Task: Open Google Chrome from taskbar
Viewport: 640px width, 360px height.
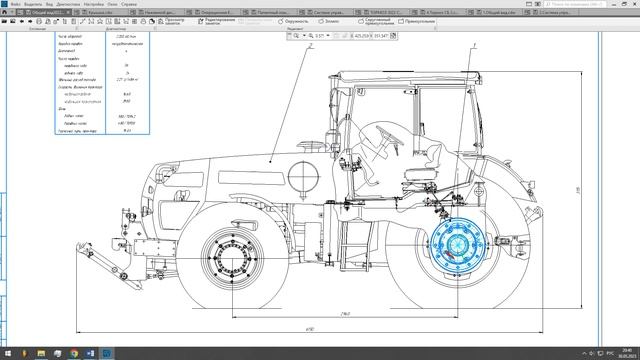Action: (74, 353)
